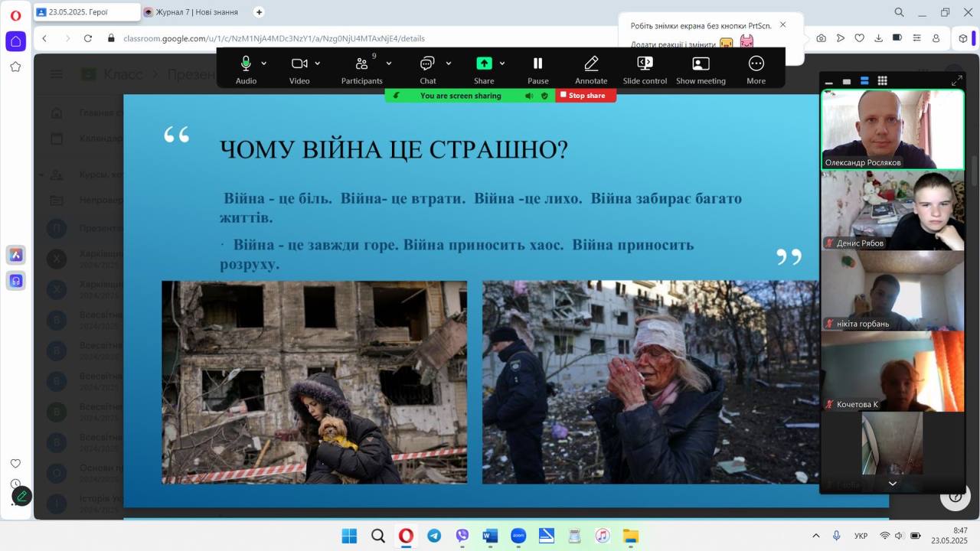Show hidden system tray icons

coord(816,536)
